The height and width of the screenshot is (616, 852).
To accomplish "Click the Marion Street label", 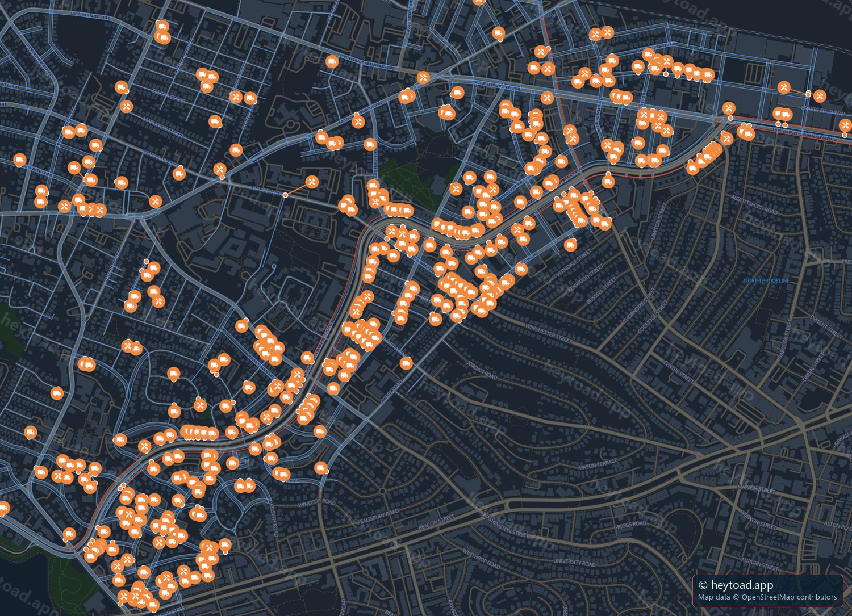I will point(756,489).
